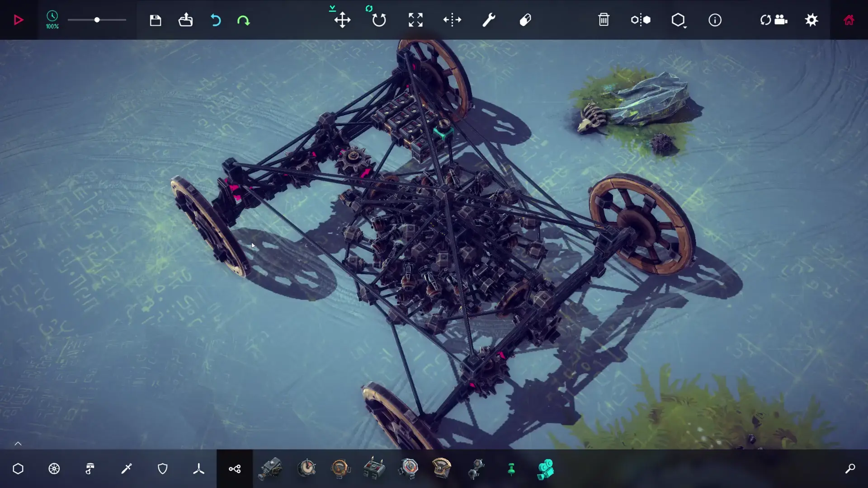Undo the last action
Image resolution: width=868 pixels, height=488 pixels.
(216, 20)
